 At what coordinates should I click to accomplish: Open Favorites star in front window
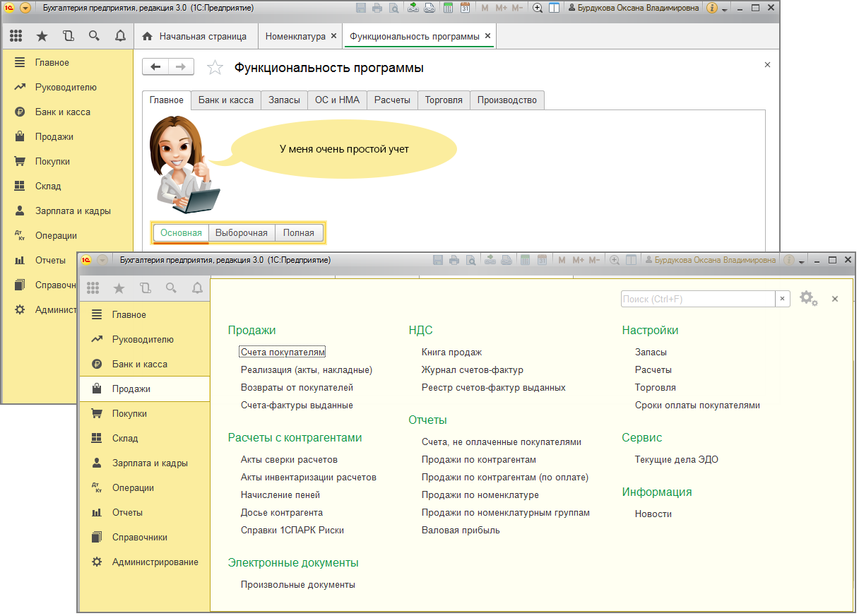119,288
